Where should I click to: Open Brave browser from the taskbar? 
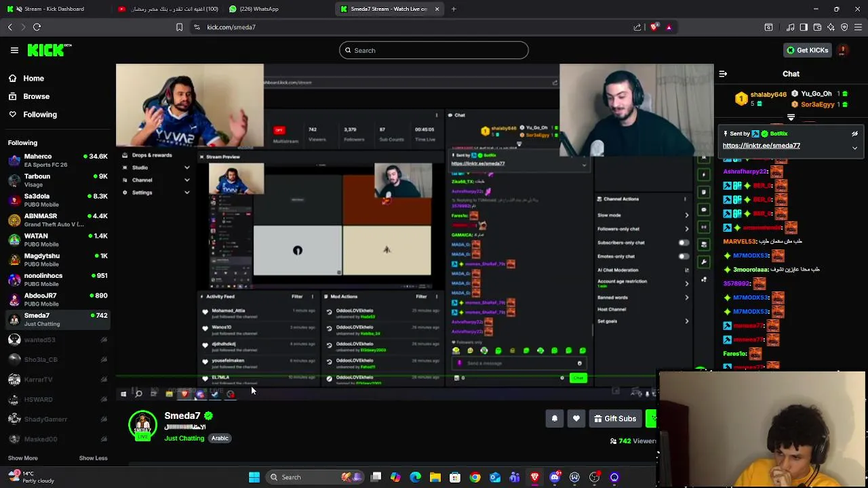tap(535, 477)
